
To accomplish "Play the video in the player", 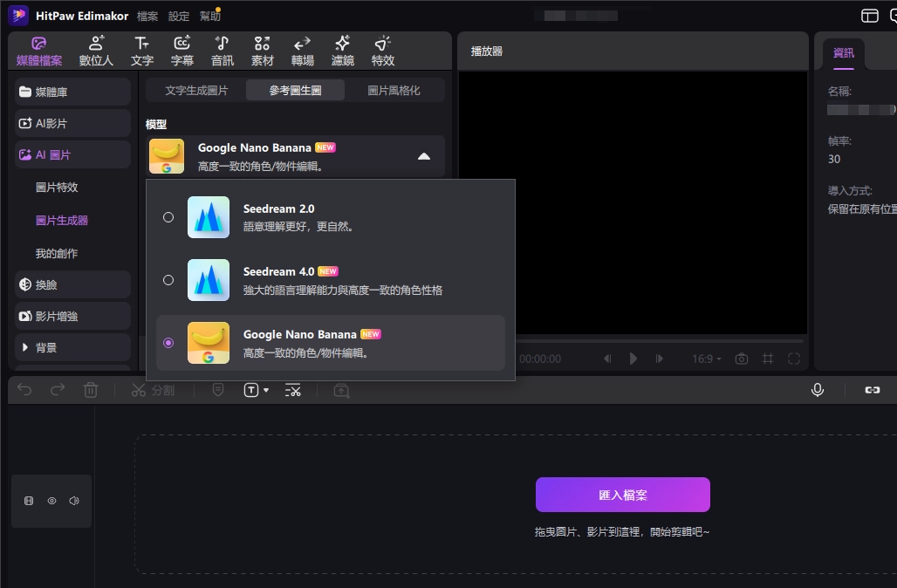I will (x=633, y=358).
